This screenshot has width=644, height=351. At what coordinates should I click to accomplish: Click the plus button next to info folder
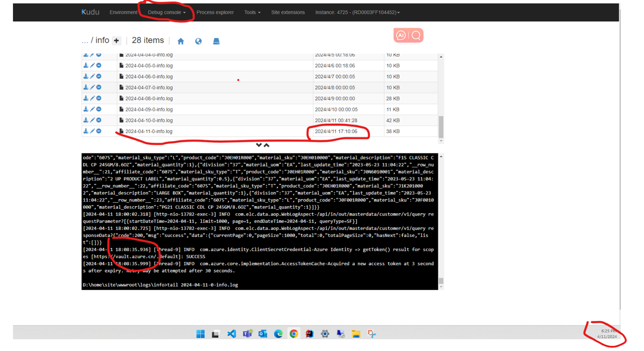[x=116, y=40]
